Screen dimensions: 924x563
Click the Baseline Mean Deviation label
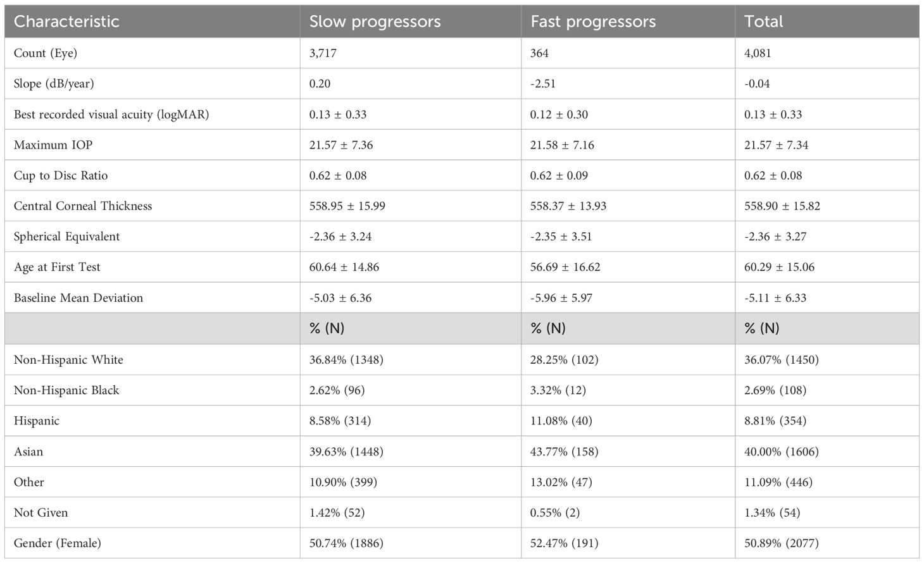click(x=78, y=298)
